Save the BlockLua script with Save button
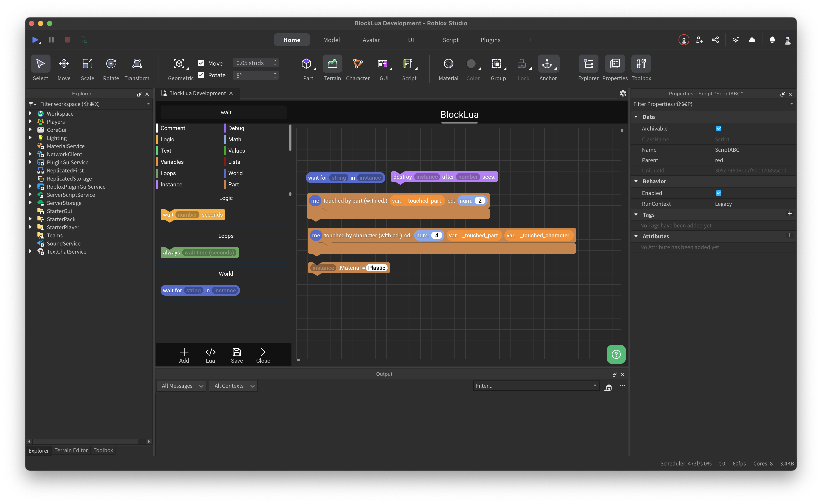822x504 pixels. click(x=237, y=354)
